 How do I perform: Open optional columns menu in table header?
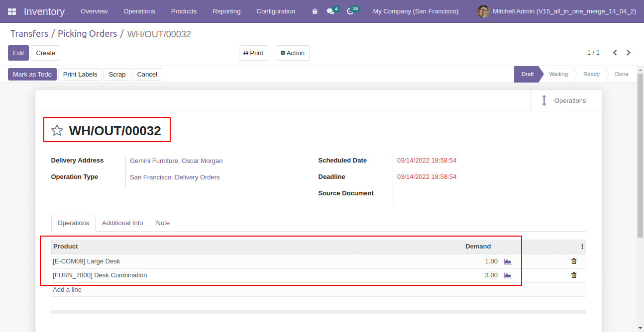pos(582,247)
